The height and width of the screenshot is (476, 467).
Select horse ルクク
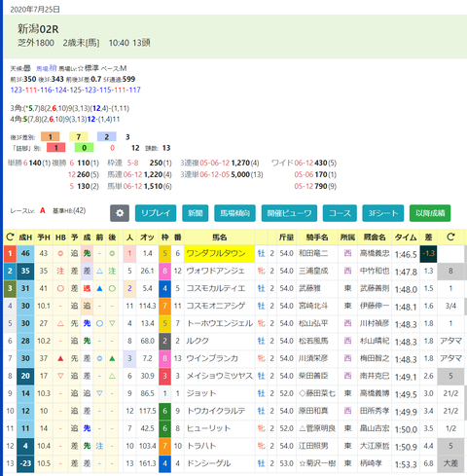click(198, 341)
